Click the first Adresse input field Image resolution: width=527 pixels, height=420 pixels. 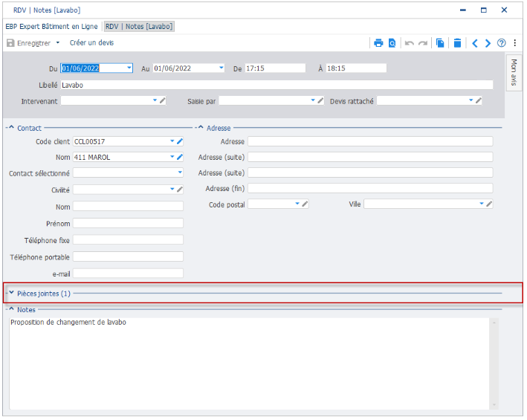click(x=370, y=141)
